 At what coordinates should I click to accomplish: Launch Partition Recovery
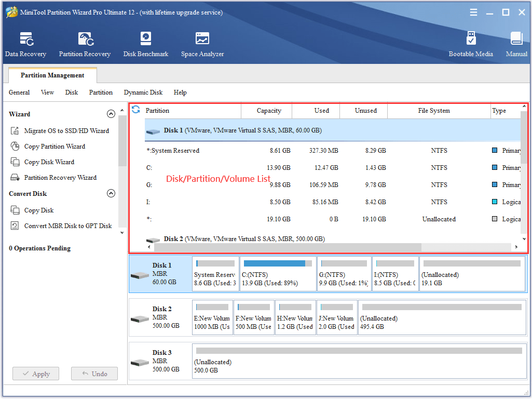(85, 43)
